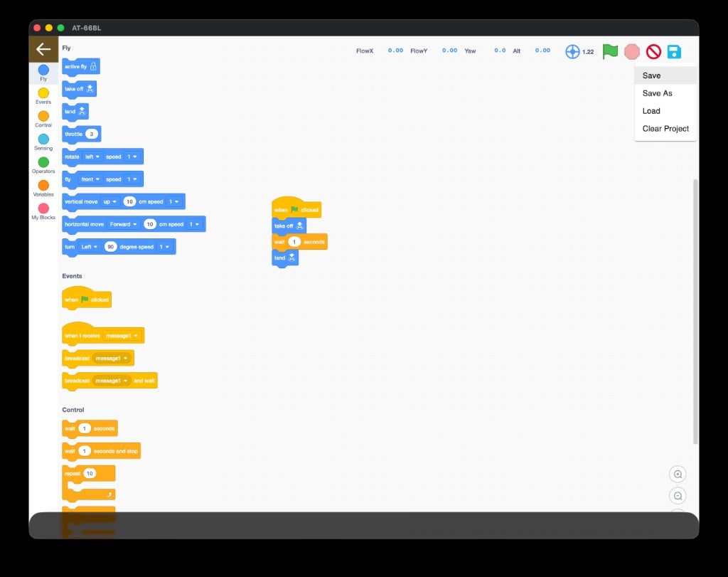728x577 pixels.
Task: Choose Save from the menu
Action: pos(665,75)
